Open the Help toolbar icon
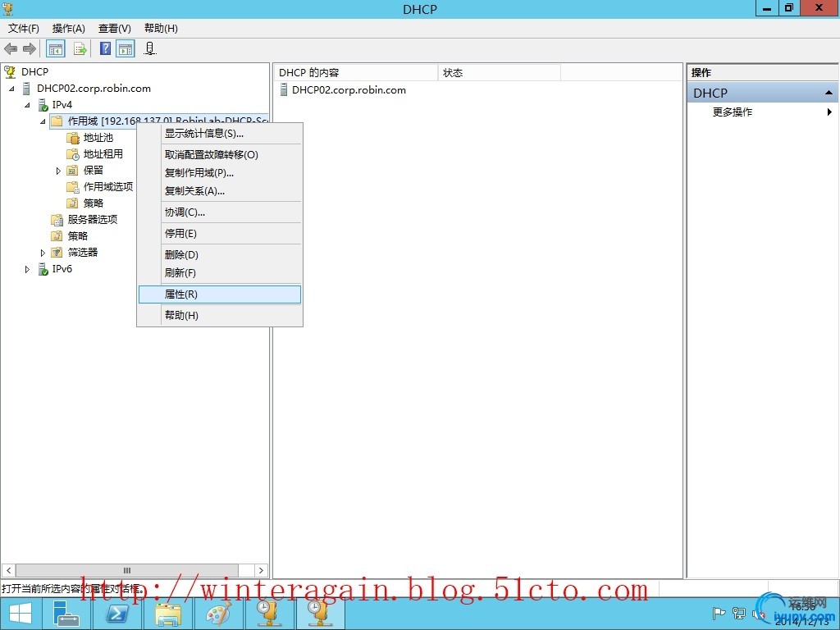The height and width of the screenshot is (630, 840). click(106, 48)
